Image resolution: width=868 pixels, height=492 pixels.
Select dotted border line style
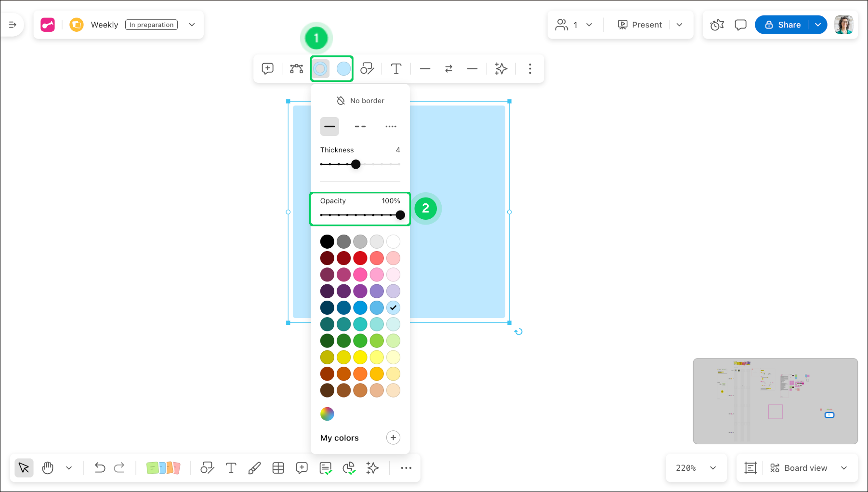391,127
